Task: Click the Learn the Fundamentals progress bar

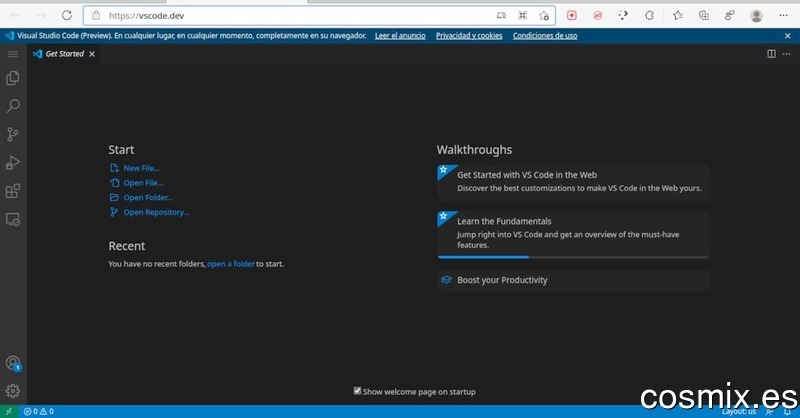Action: coord(573,257)
